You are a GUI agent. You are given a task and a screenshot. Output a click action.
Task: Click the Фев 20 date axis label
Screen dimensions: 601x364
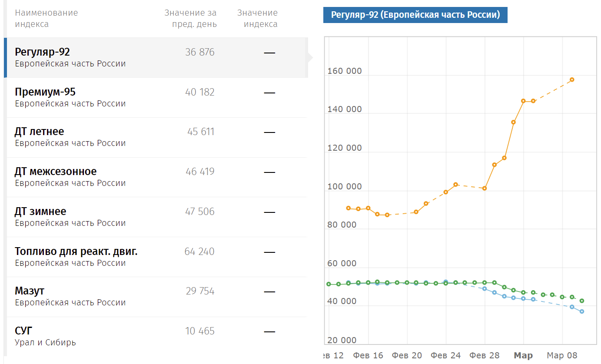coord(407,356)
